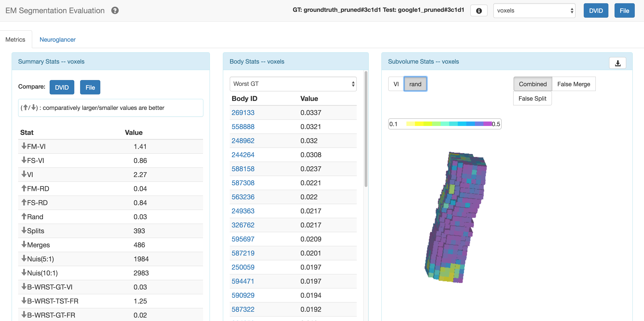
Task: Click the FM-VI down arrow icon
Action: click(x=24, y=146)
